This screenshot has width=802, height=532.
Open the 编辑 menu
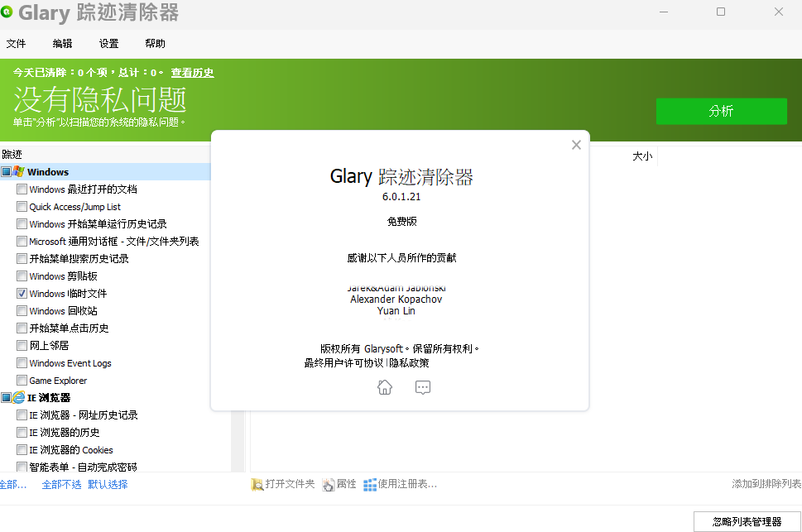click(x=62, y=44)
